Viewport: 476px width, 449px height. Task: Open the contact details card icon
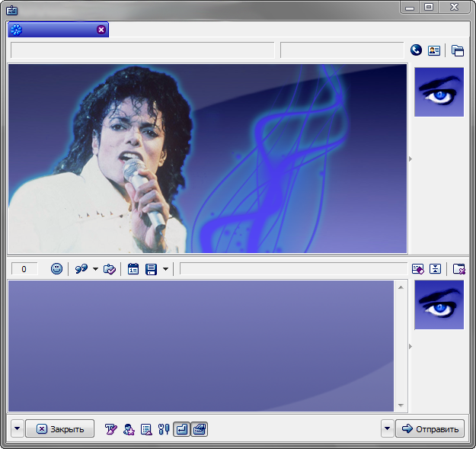434,50
